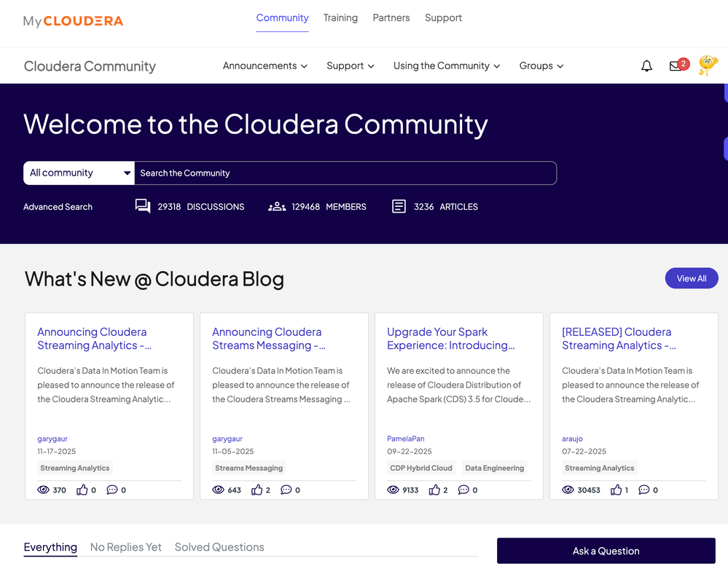The image size is (728, 569).
Task: Click the 129468 MEMBERS count
Action: point(329,206)
